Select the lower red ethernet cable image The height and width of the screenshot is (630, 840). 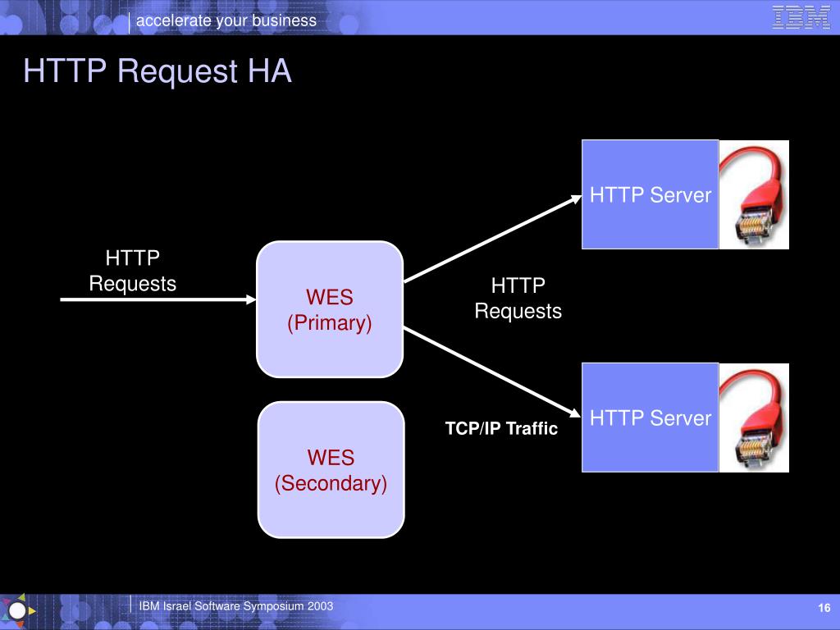[x=754, y=418]
